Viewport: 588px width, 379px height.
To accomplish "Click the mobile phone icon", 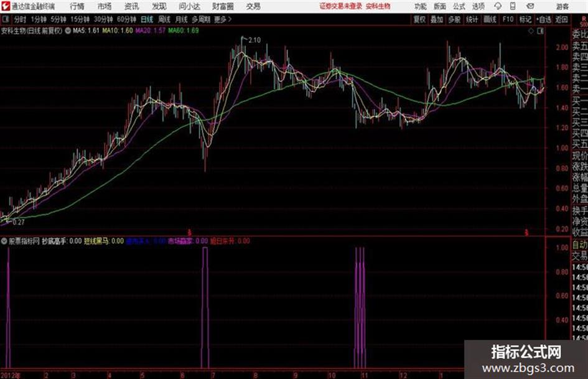I will point(513,6).
